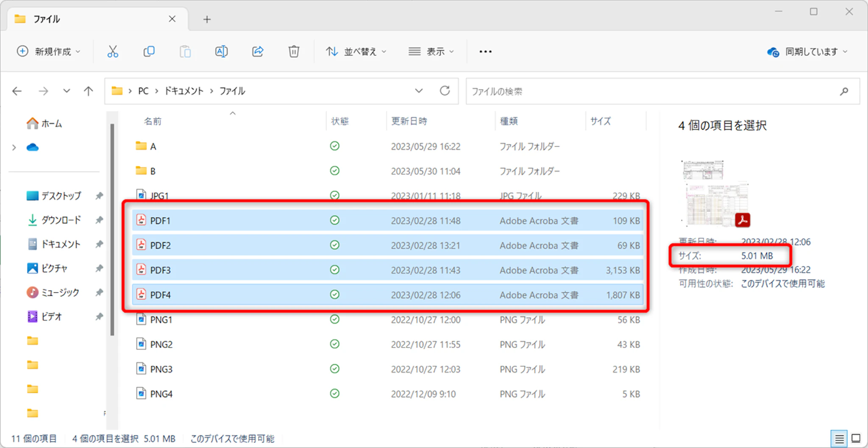Click ドキュメント in the address breadcrumb
Viewport: 868px width, 448px height.
184,91
